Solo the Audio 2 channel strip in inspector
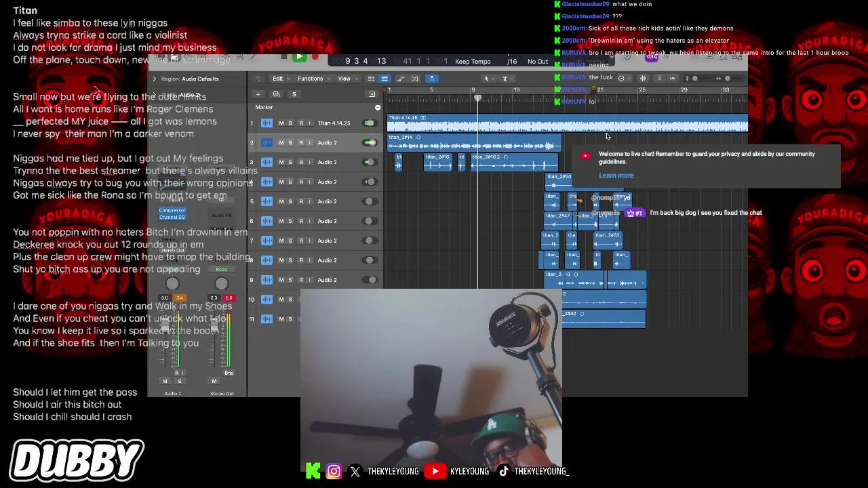 point(179,382)
